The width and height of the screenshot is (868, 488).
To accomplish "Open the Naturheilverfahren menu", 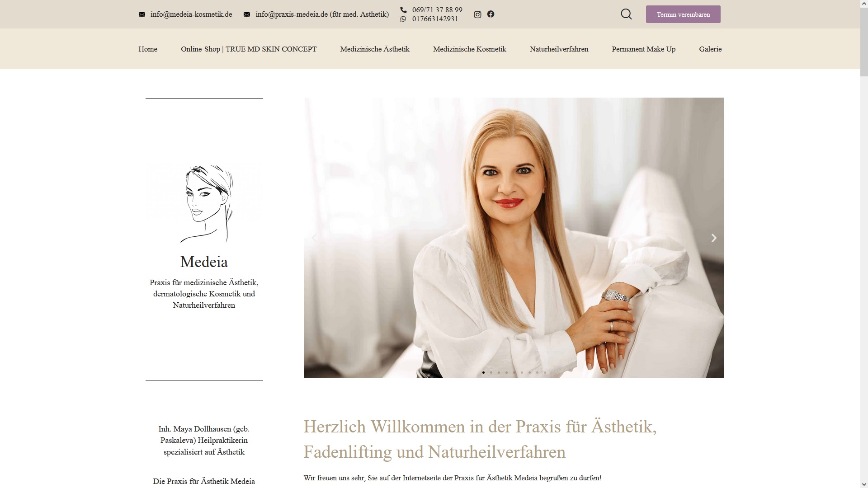I will [559, 49].
